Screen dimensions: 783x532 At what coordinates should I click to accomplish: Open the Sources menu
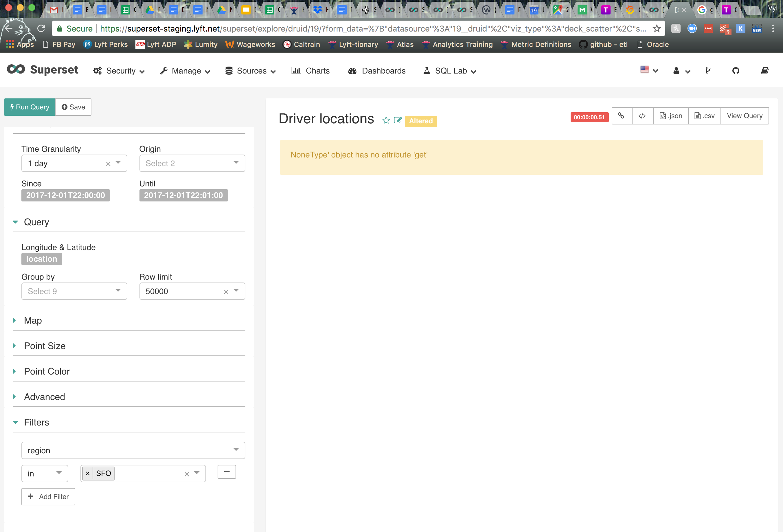tap(251, 71)
